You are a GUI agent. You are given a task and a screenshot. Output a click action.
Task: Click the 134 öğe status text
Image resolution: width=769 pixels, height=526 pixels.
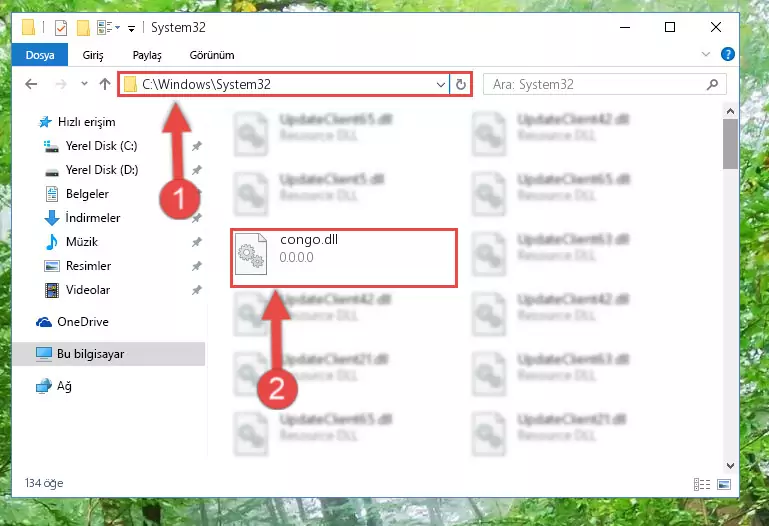tap(44, 483)
